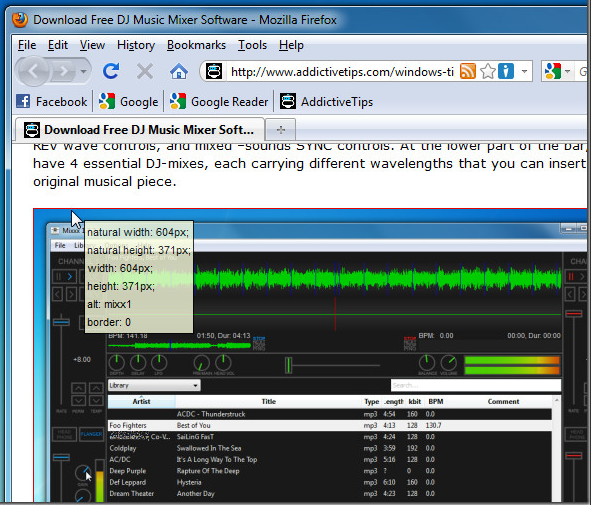Select the Def Leppard Hysteria row
The width and height of the screenshot is (592, 505).
point(329,482)
